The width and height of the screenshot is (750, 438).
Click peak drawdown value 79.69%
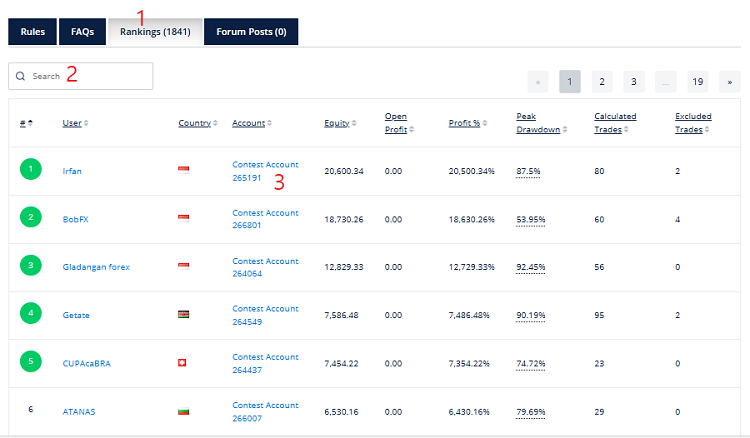coord(530,412)
